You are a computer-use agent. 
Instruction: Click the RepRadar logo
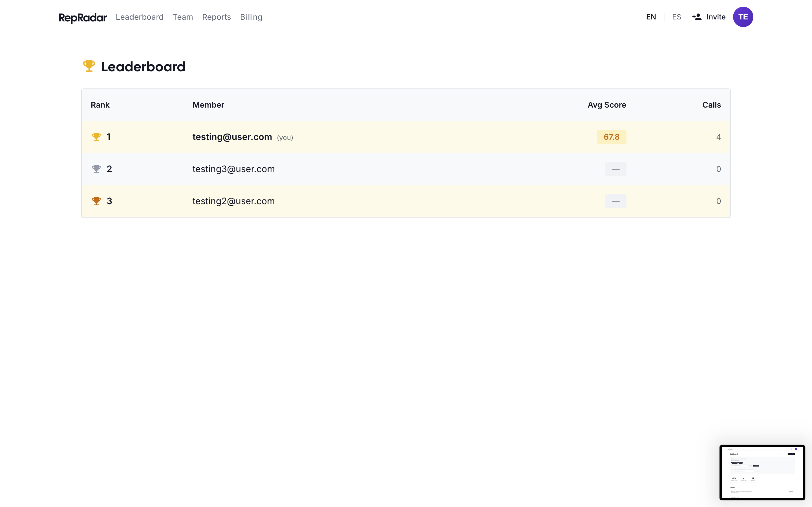[83, 17]
